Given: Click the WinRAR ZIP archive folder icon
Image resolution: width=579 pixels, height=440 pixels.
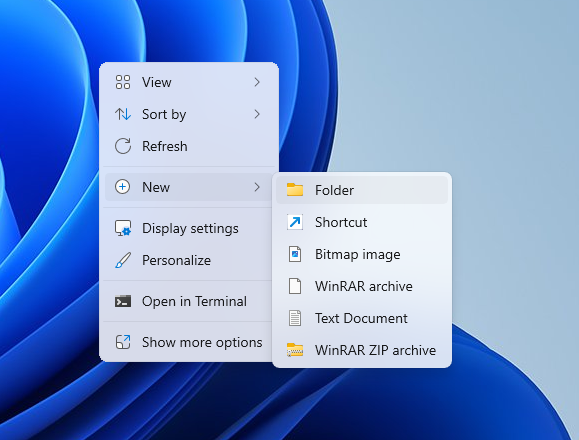Looking at the screenshot, I should pos(295,350).
